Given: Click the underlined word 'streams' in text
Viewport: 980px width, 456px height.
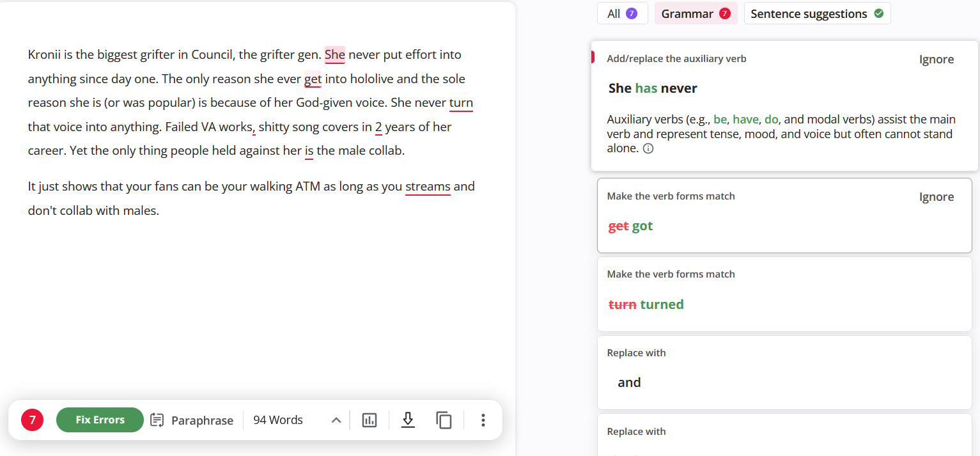Looking at the screenshot, I should point(428,187).
